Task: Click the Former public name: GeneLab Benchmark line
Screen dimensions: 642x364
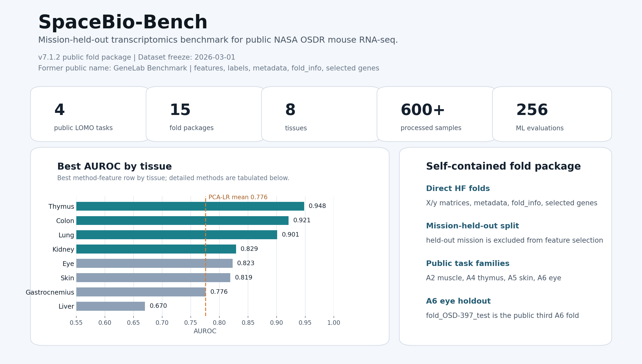Action: pos(209,68)
